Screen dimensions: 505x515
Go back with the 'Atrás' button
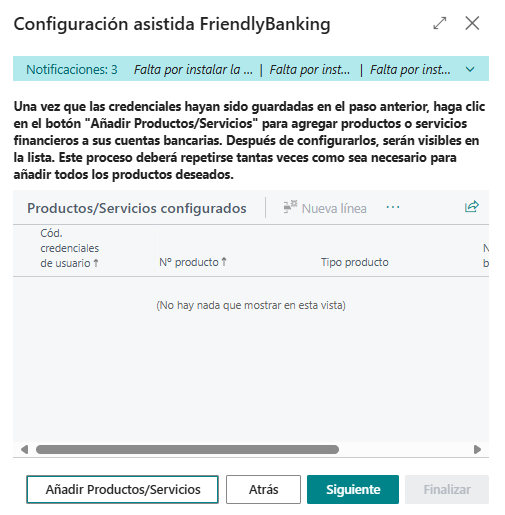pos(263,489)
